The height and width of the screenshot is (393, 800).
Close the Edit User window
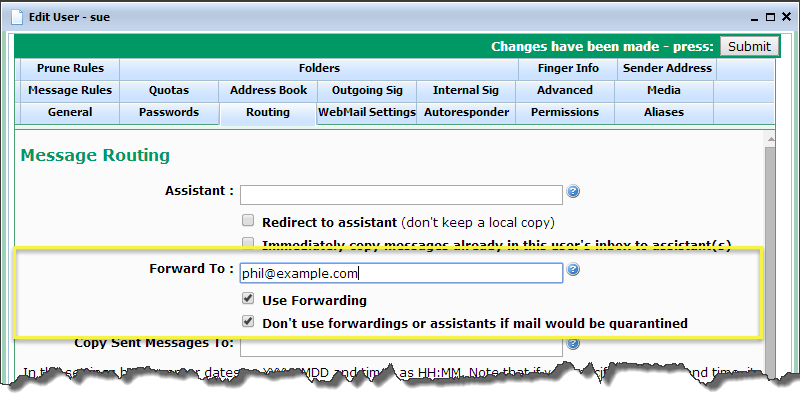[786, 17]
